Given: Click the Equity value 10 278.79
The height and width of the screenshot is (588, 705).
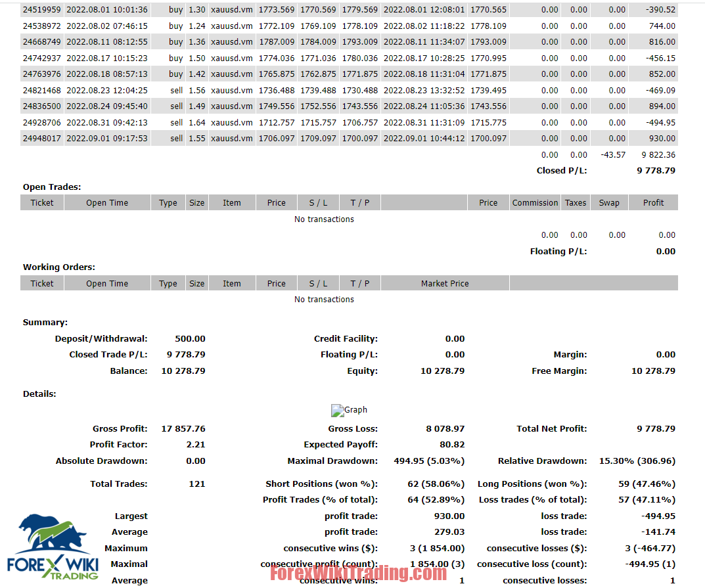Looking at the screenshot, I should click(442, 371).
